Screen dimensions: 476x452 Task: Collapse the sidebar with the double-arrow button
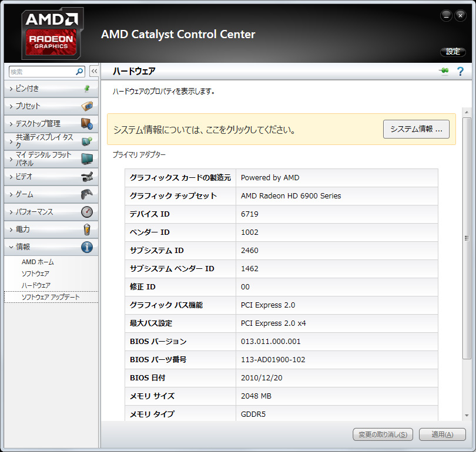tap(94, 72)
